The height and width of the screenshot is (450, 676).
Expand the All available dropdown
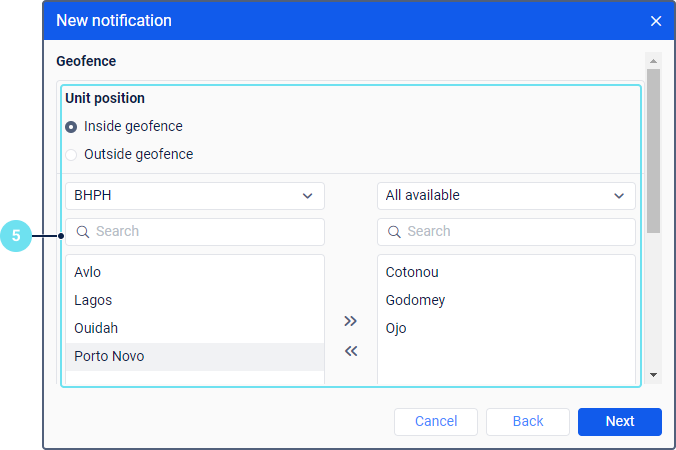[x=506, y=196]
